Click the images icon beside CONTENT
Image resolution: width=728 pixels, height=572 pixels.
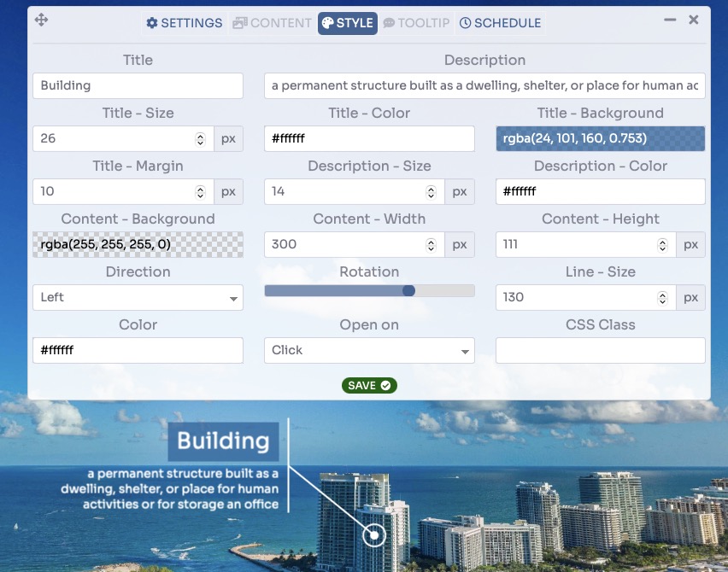pyautogui.click(x=240, y=23)
